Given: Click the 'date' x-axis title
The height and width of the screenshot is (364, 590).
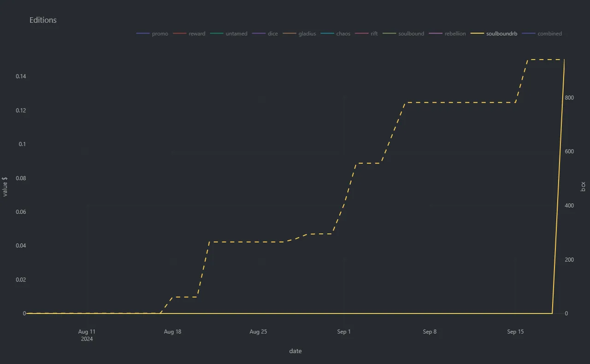Looking at the screenshot, I should pos(295,351).
